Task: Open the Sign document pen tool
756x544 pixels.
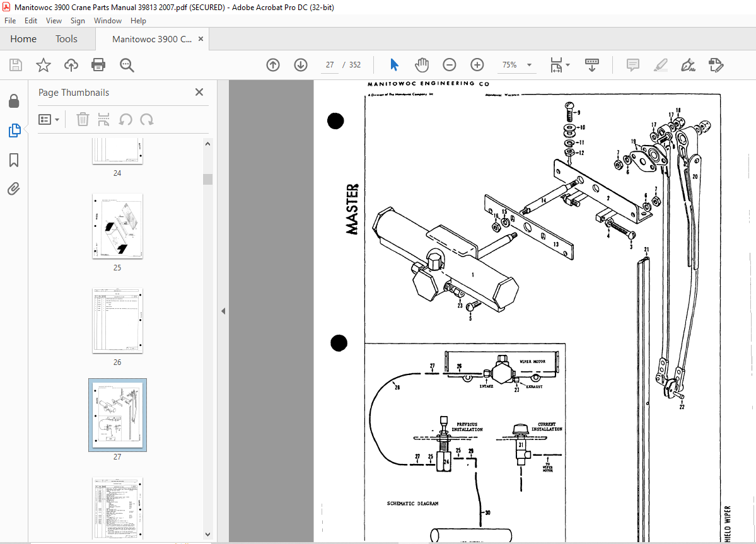Action: (x=688, y=65)
